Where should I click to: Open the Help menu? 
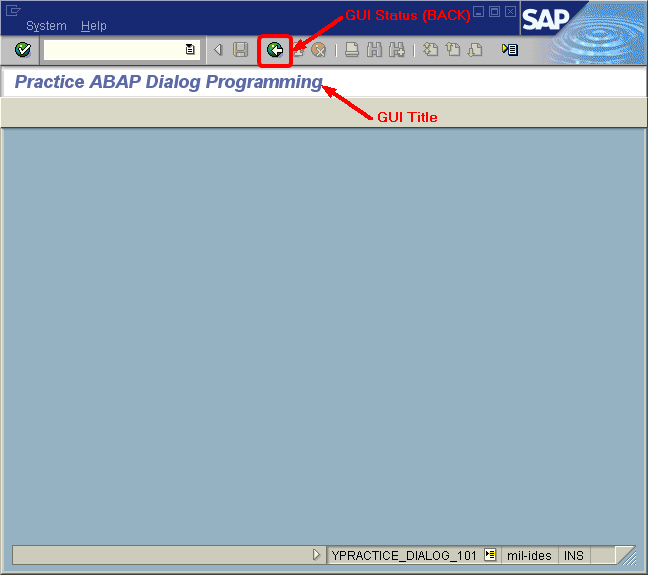point(94,26)
